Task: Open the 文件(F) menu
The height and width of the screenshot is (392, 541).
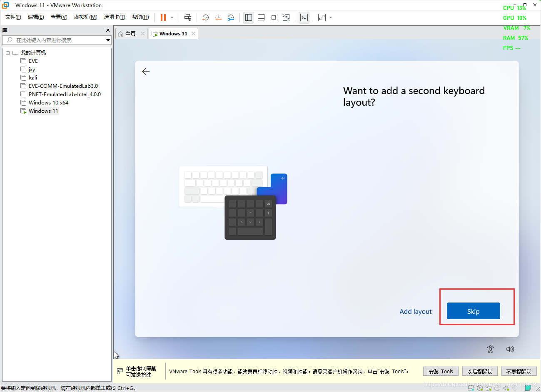Action: coord(13,17)
